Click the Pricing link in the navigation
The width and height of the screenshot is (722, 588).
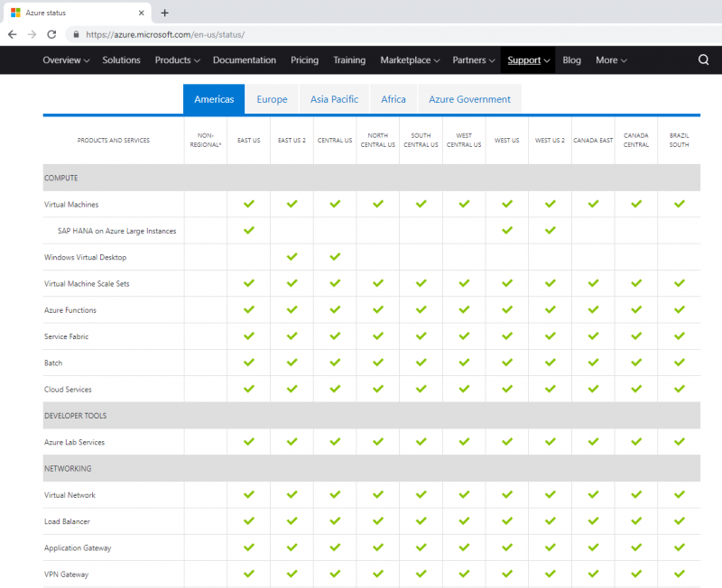(x=304, y=60)
